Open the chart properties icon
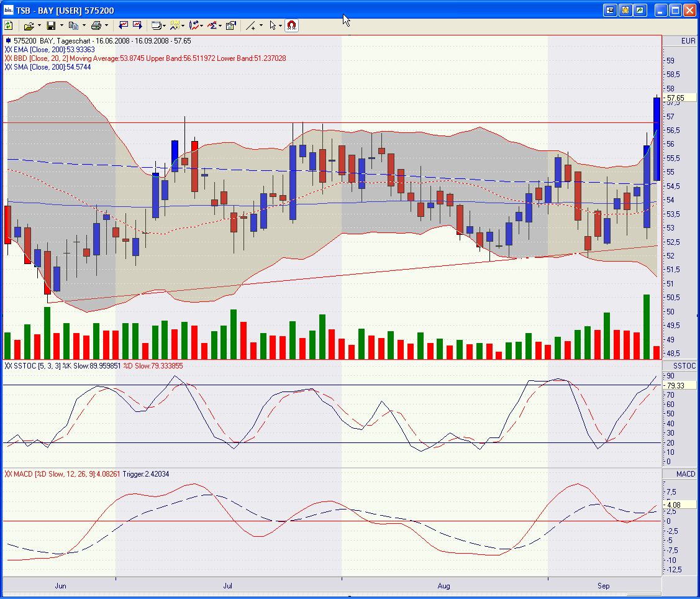The height and width of the screenshot is (599, 700). (x=230, y=25)
